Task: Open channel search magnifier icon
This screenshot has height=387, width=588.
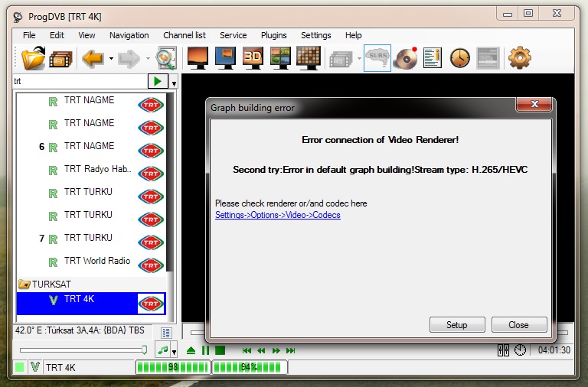Action: click(x=166, y=58)
